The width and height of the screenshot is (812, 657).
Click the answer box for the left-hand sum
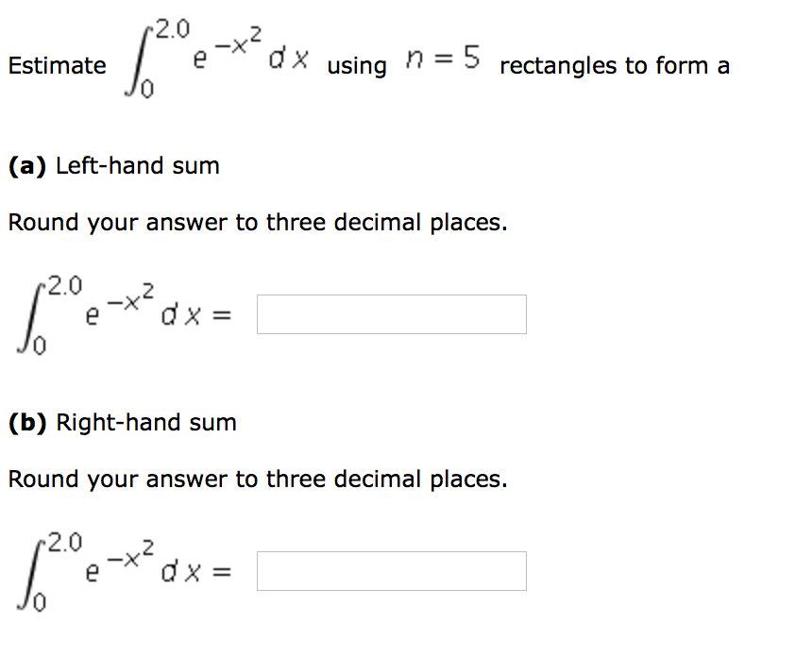[390, 314]
